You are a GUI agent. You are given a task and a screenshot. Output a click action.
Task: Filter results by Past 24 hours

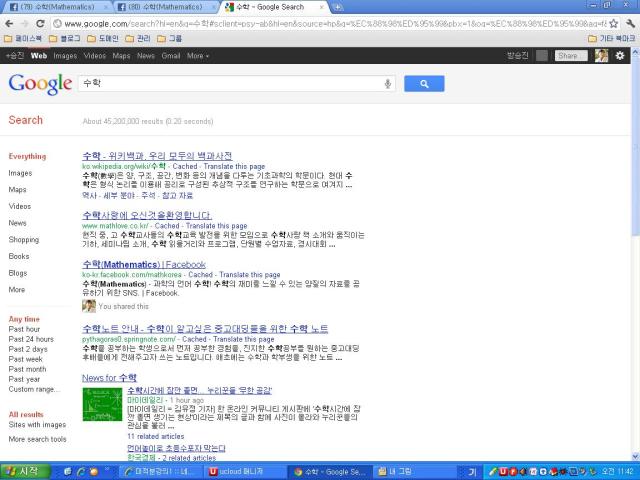31,339
